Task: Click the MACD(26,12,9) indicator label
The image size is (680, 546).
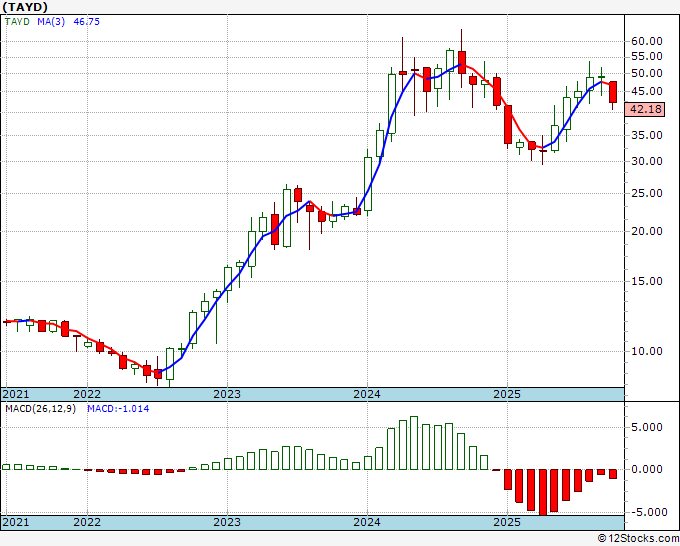Action: click(40, 409)
